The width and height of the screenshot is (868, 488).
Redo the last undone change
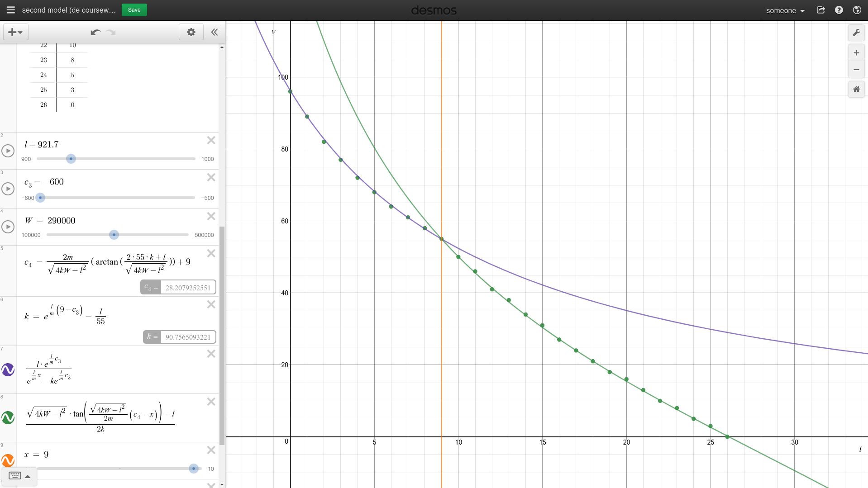point(111,32)
